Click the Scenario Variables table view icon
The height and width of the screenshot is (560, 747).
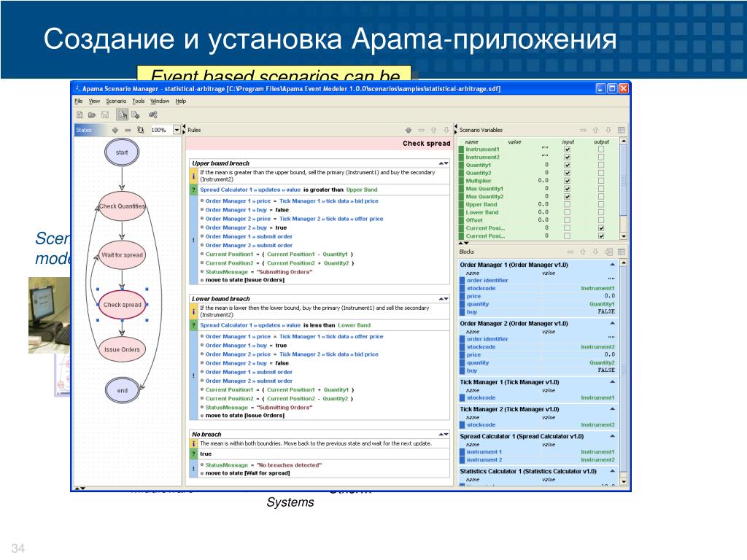tap(622, 130)
